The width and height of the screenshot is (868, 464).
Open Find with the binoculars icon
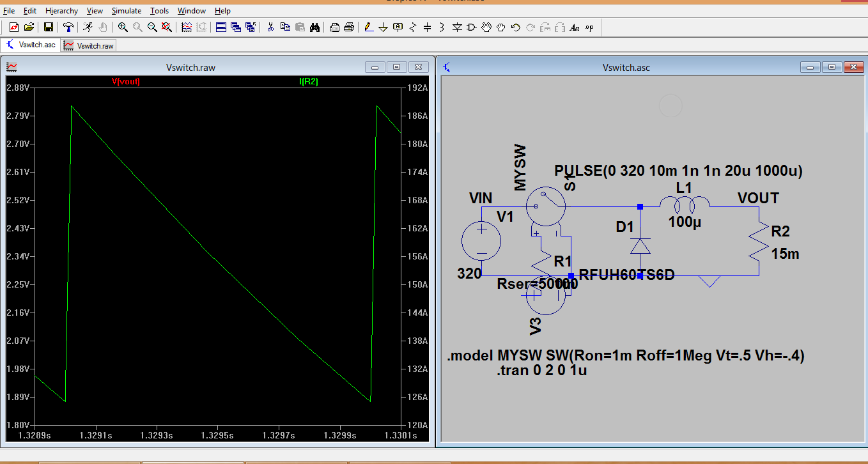click(314, 27)
